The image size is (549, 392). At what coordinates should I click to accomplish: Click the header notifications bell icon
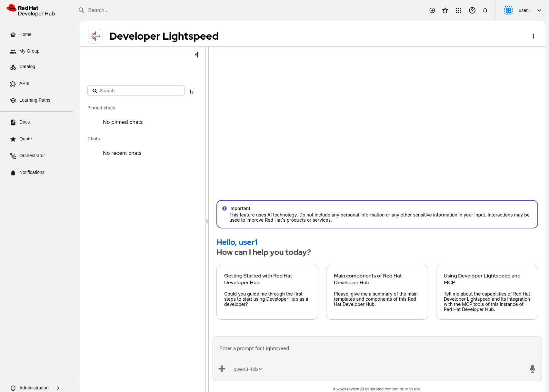(485, 10)
